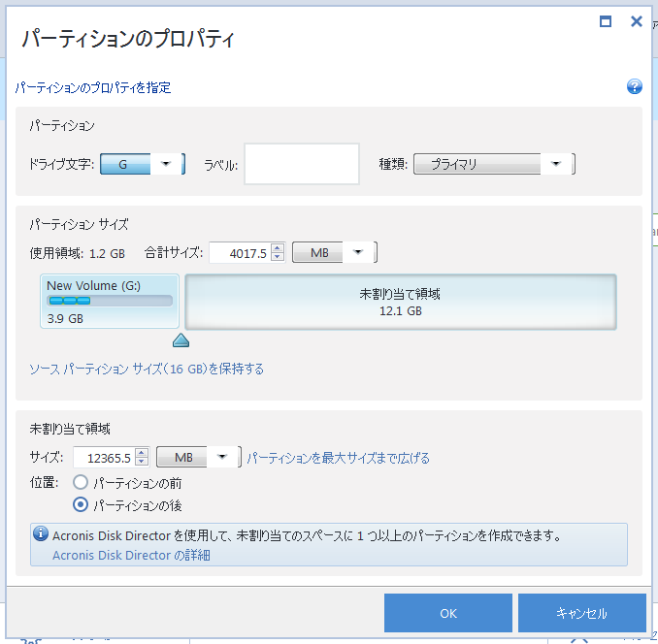Click the OK button
Viewport: 658px width, 644px height.
[447, 613]
